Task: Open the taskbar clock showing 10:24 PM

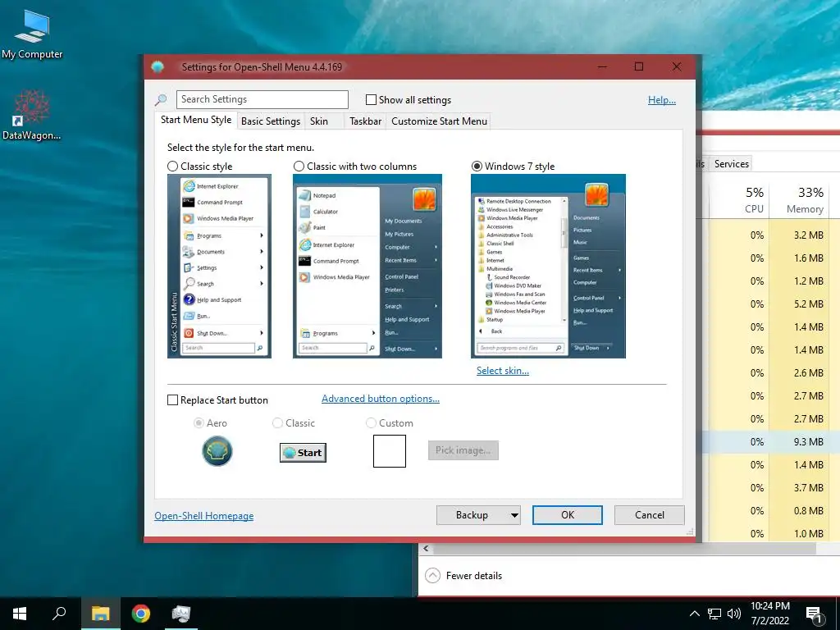Action: click(x=769, y=614)
